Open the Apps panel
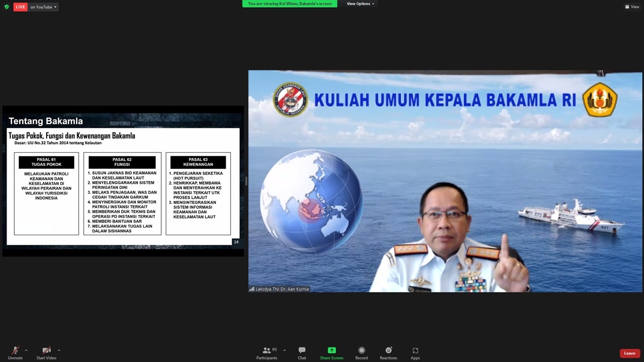This screenshot has width=644, height=362. 415,350
